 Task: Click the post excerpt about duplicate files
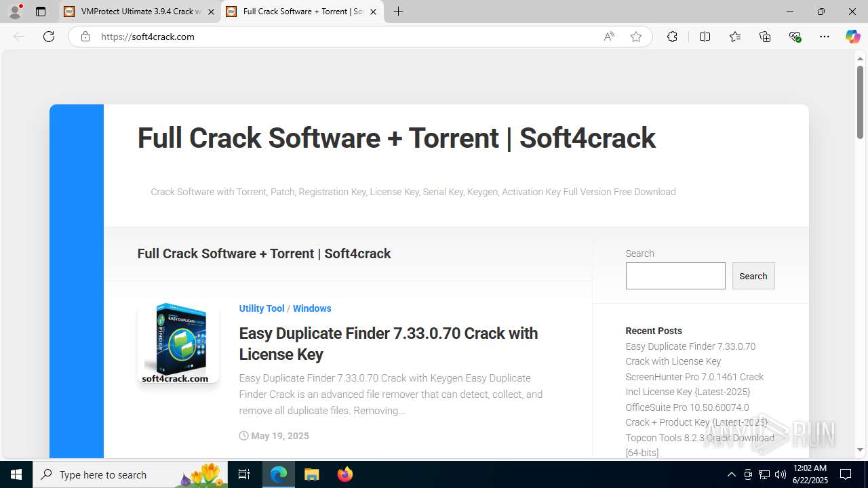(391, 394)
